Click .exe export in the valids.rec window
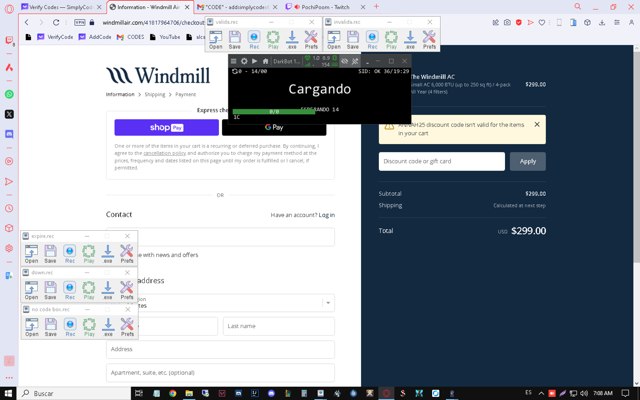The image size is (640, 400). [x=292, y=40]
